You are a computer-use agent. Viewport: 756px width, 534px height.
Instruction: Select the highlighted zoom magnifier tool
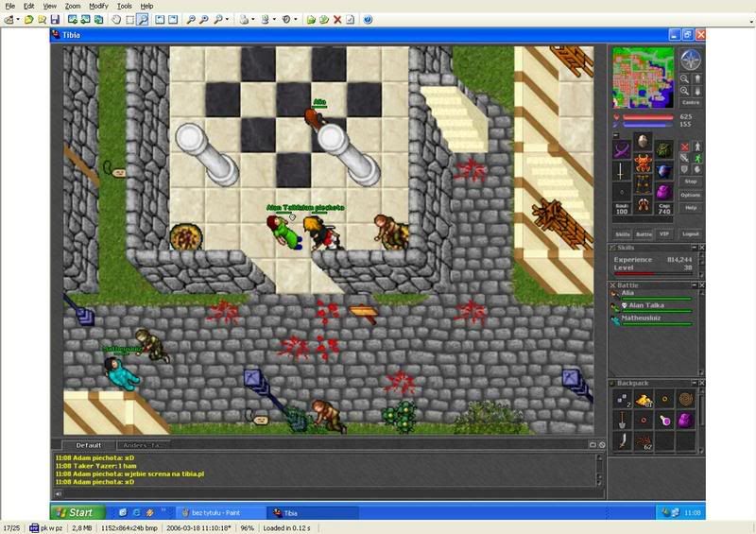click(x=143, y=20)
